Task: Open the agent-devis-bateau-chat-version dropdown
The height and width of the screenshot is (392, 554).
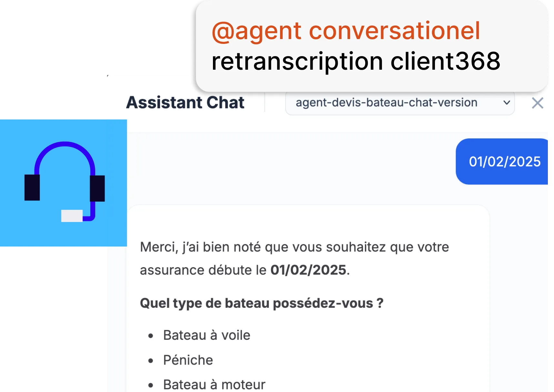Action: click(400, 103)
